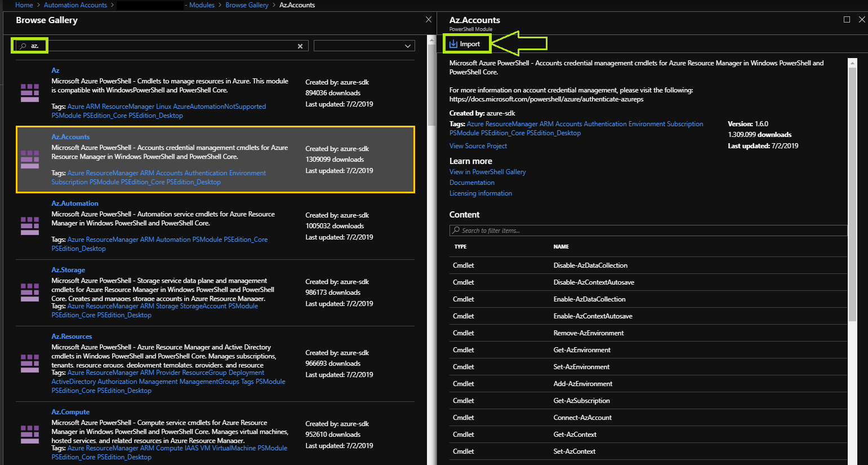Click the Az.Automation module icon
868x465 pixels.
click(x=30, y=226)
